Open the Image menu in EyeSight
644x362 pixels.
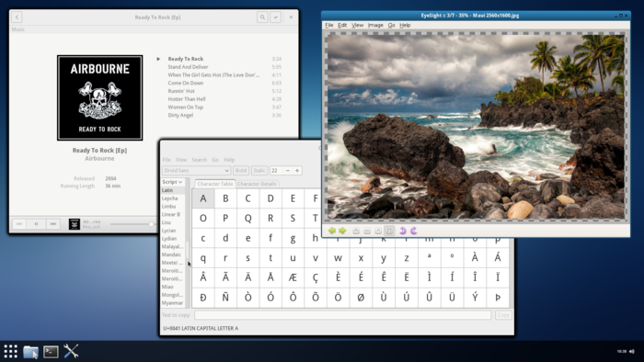point(375,25)
